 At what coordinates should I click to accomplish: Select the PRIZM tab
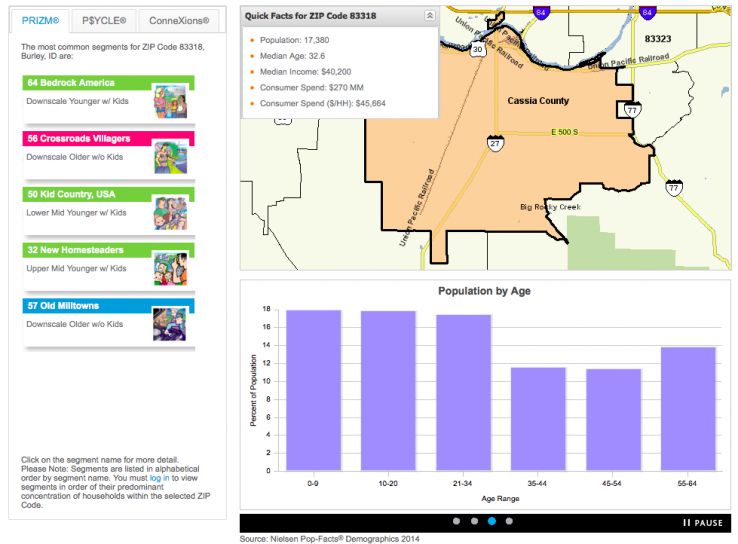[41, 21]
